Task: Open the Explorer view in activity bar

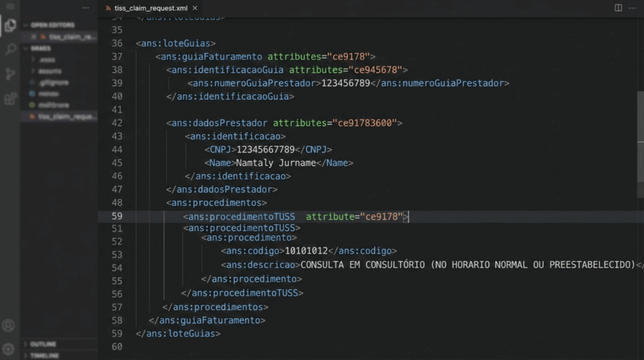Action: (x=10, y=26)
